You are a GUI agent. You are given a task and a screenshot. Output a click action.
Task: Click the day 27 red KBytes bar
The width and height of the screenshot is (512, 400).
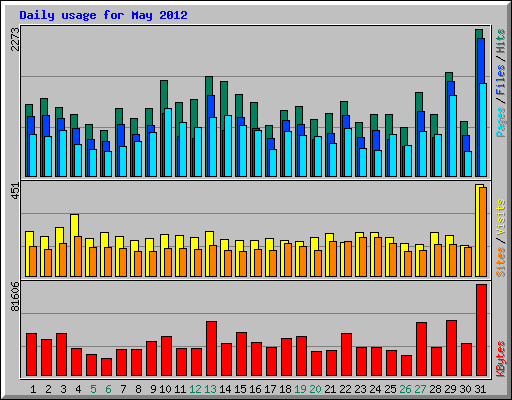421,349
